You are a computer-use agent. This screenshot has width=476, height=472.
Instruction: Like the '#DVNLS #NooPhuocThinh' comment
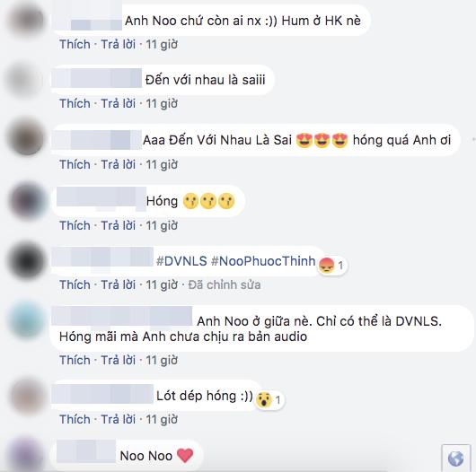pyautogui.click(x=75, y=284)
